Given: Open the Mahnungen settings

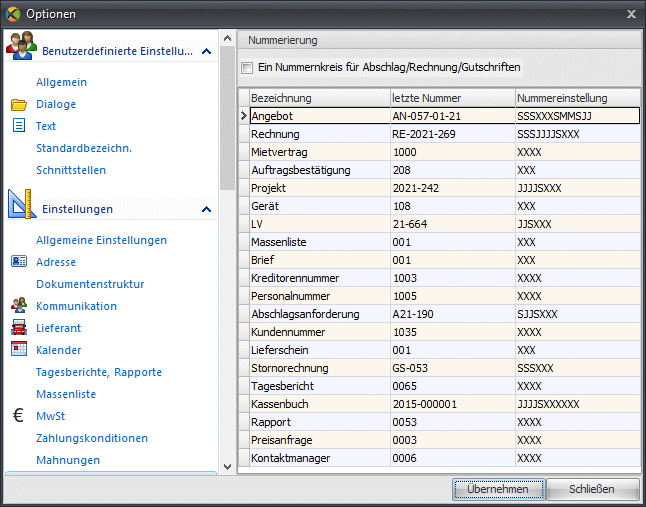Looking at the screenshot, I should tap(68, 460).
